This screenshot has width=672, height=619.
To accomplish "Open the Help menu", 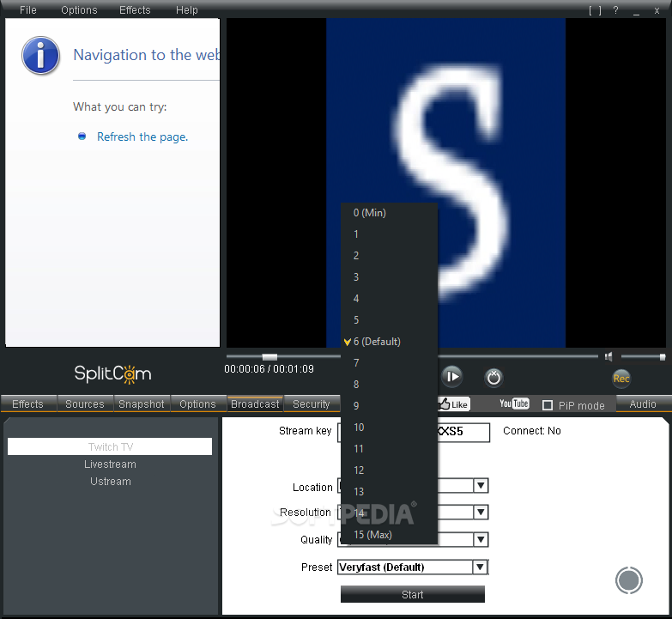I will pos(187,9).
